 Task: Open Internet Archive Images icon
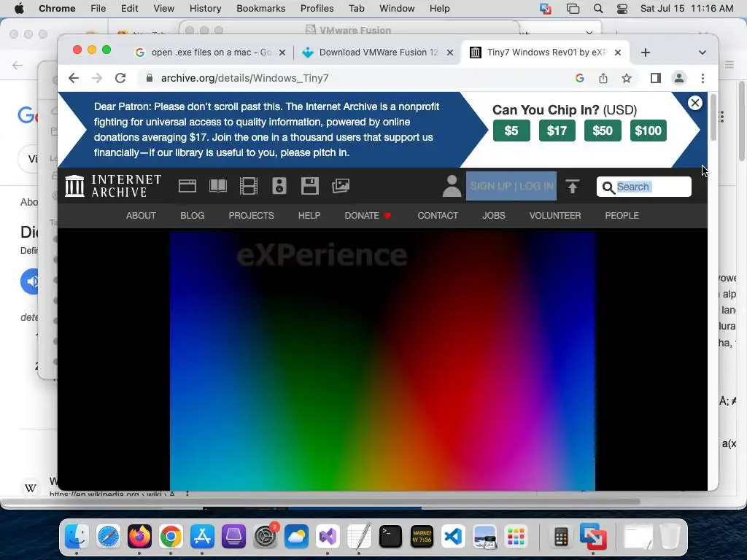pos(341,186)
